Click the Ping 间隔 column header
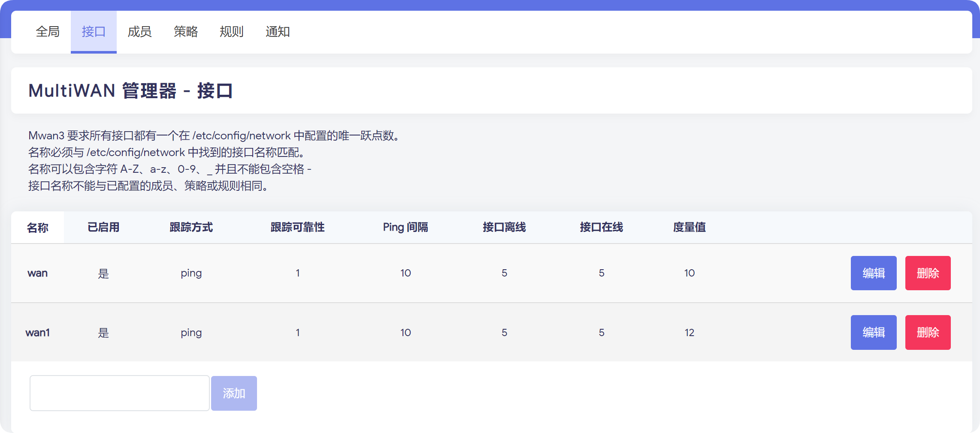 tap(405, 227)
